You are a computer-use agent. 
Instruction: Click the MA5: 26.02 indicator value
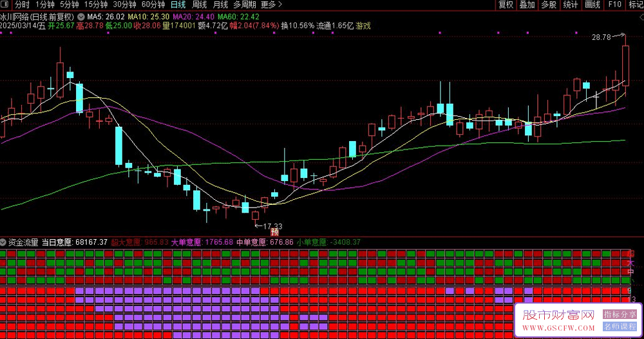pyautogui.click(x=106, y=17)
